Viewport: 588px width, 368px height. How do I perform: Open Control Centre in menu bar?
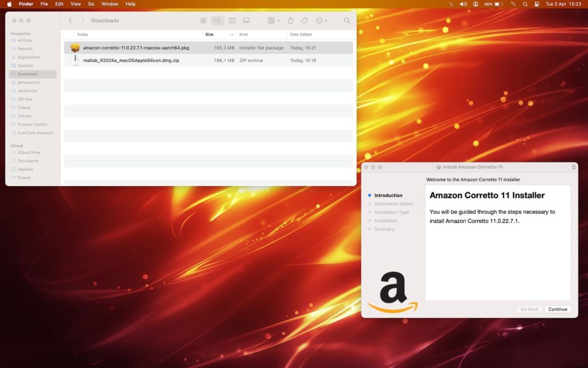click(x=537, y=4)
